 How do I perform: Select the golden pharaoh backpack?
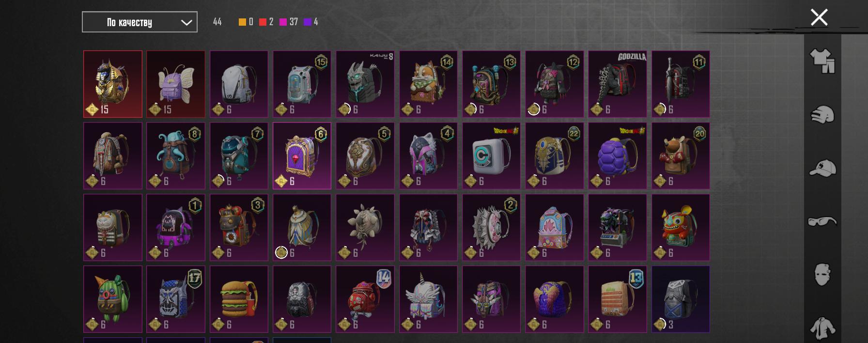tap(113, 84)
